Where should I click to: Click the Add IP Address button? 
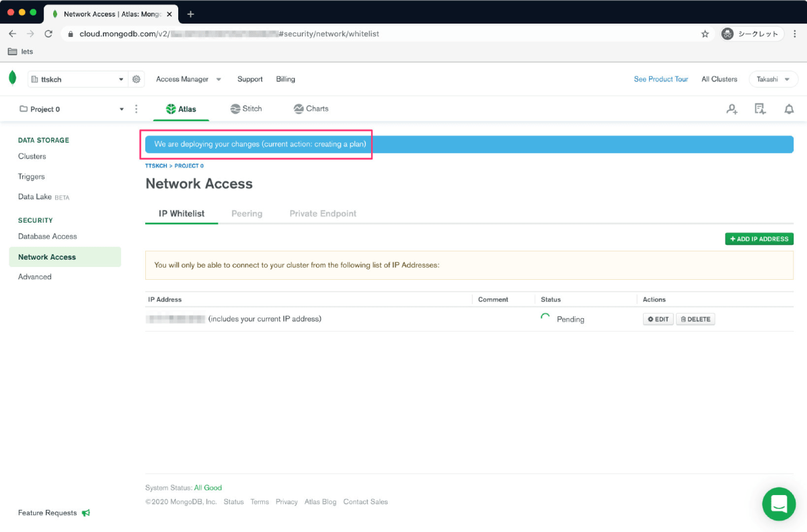point(759,239)
